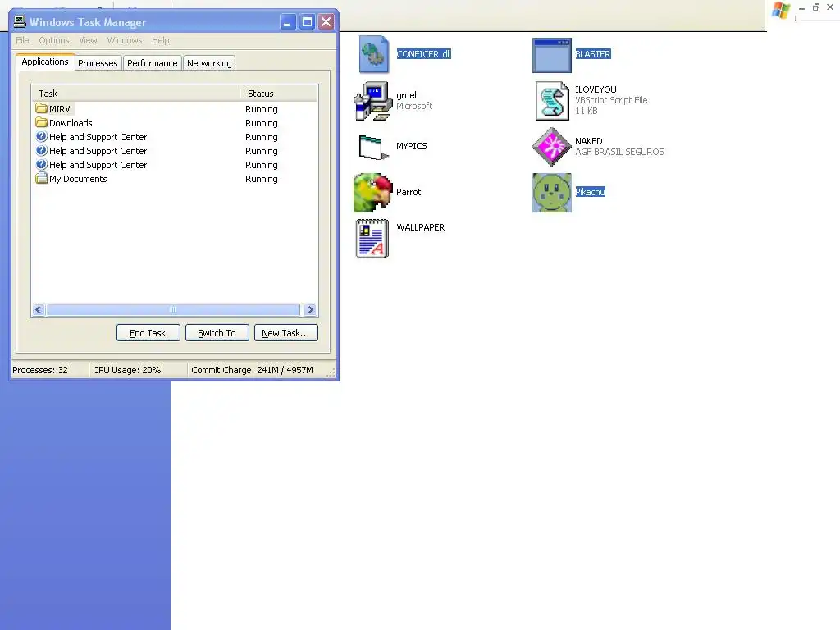Click the Processes: 32 status entry
Image resolution: width=840 pixels, height=630 pixels.
click(40, 370)
